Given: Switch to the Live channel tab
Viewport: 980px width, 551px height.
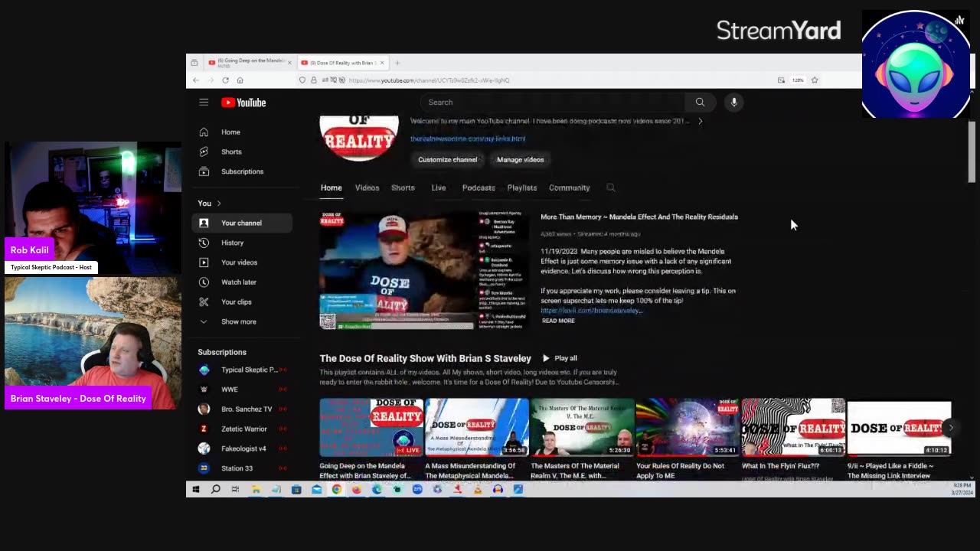Looking at the screenshot, I should point(439,187).
